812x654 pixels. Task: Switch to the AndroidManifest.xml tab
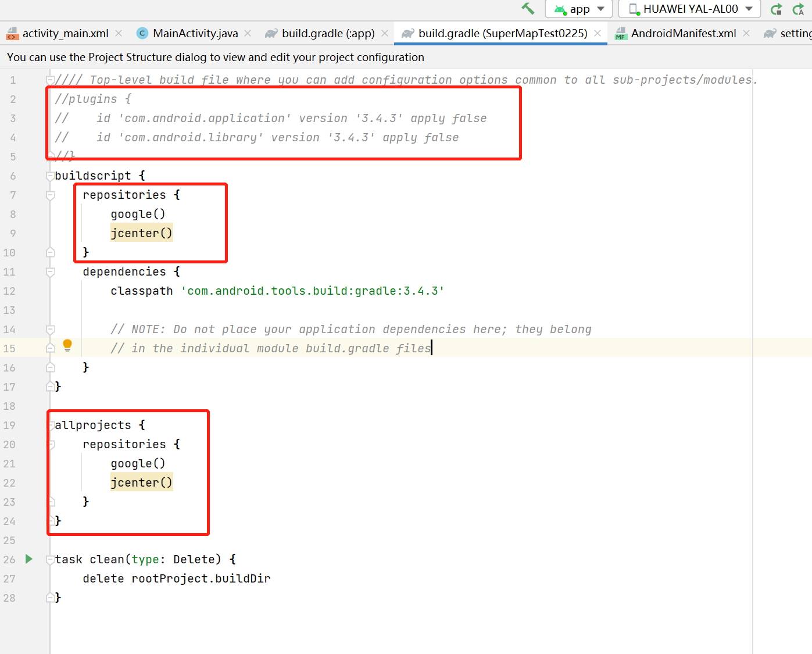tap(683, 33)
